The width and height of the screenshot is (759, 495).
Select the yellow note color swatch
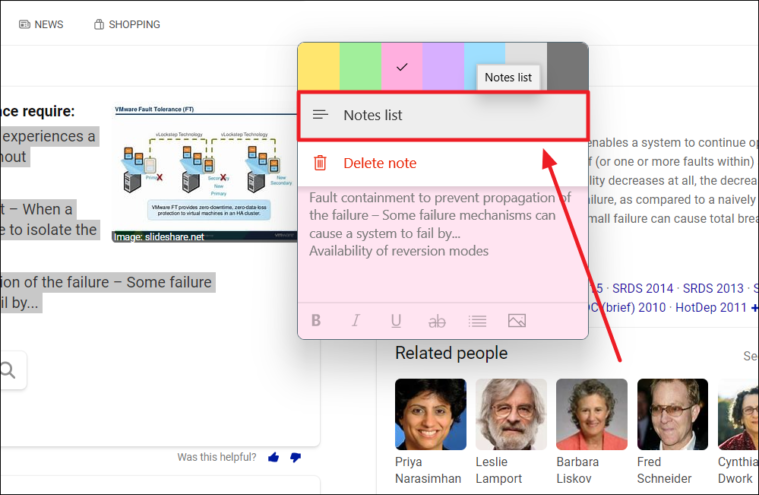pos(319,66)
